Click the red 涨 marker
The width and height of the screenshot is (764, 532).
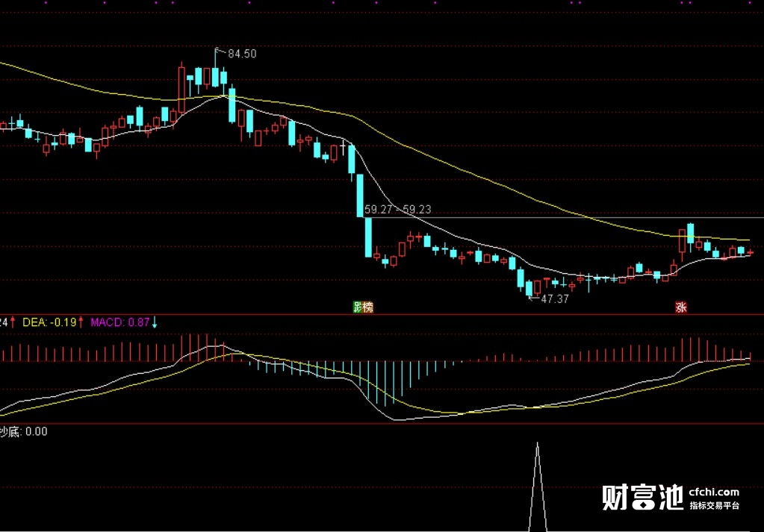click(x=680, y=307)
